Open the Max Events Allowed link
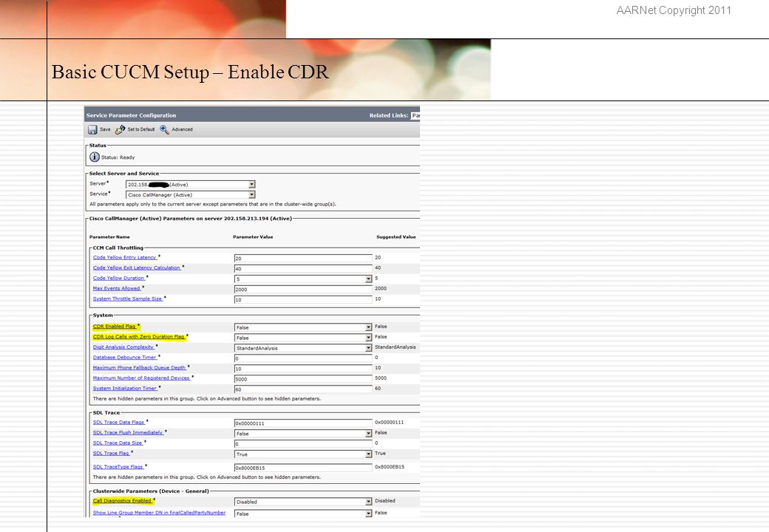The height and width of the screenshot is (532, 769). pos(117,288)
